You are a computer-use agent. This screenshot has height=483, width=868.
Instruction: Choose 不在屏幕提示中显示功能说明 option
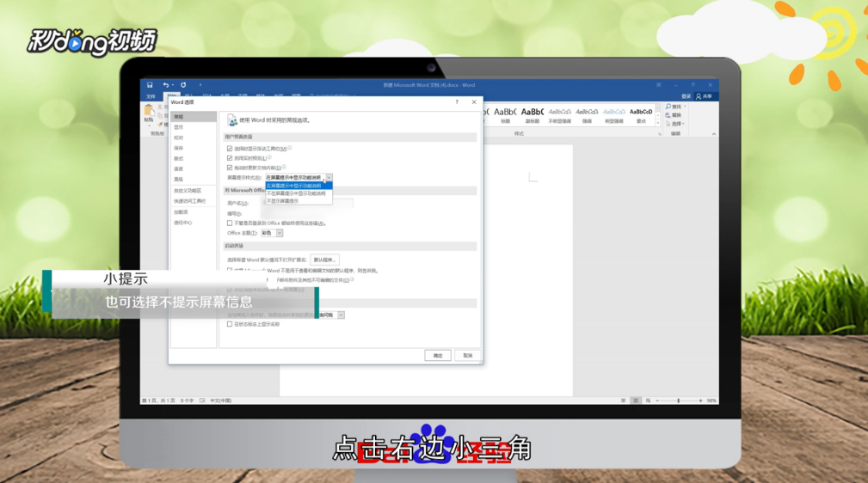point(299,193)
